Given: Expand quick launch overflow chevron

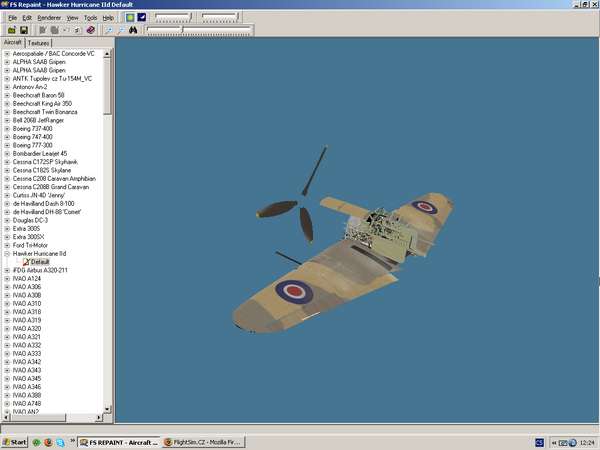Looking at the screenshot, I should click(72, 441).
